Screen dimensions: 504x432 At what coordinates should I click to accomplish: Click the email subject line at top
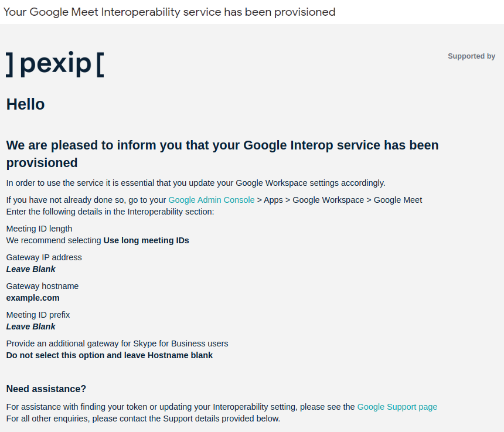169,12
